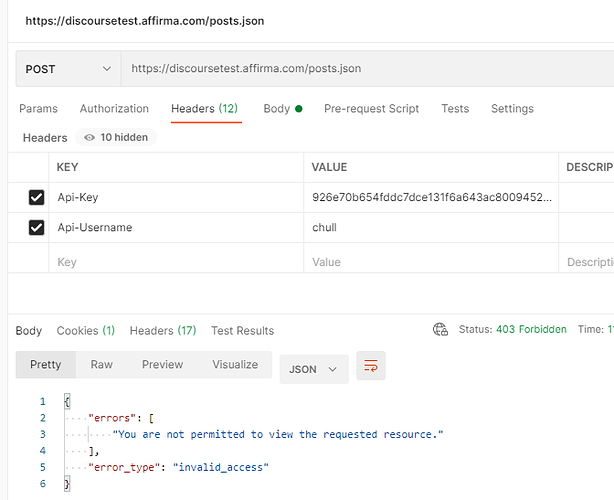Click the Api-Key key cell
The image size is (614, 500).
tap(176, 197)
